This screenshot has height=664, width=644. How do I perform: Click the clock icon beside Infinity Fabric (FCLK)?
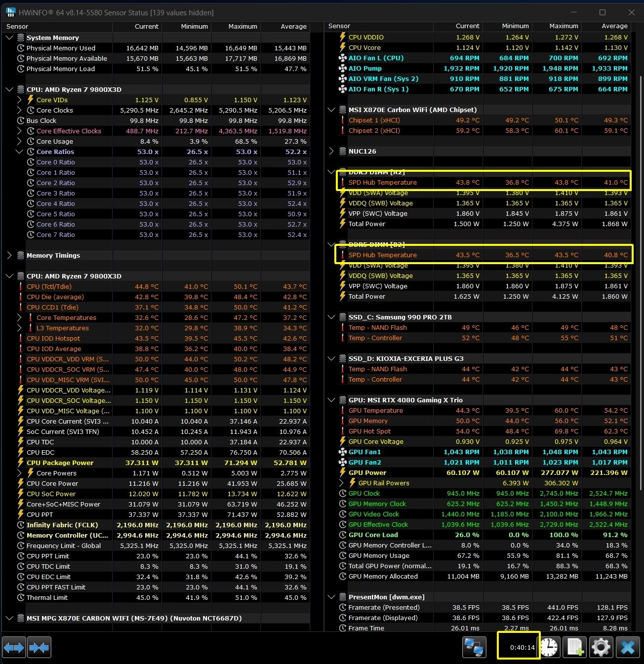point(21,525)
